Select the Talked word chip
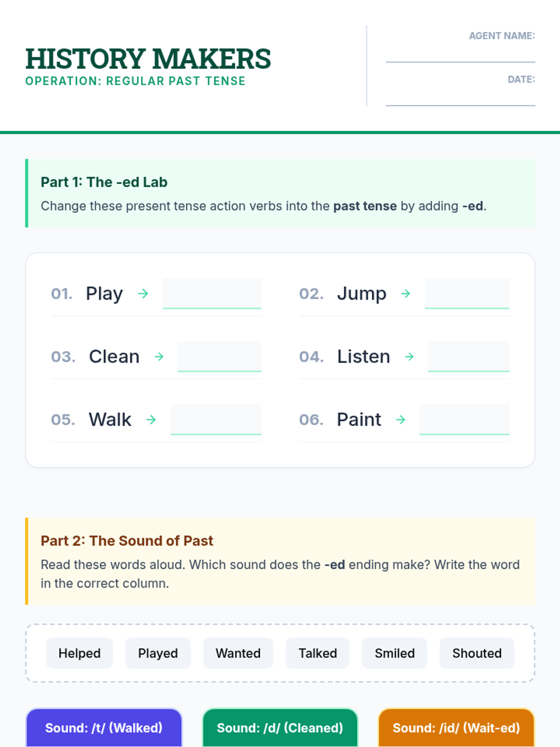The width and height of the screenshot is (560, 747). [x=317, y=653]
